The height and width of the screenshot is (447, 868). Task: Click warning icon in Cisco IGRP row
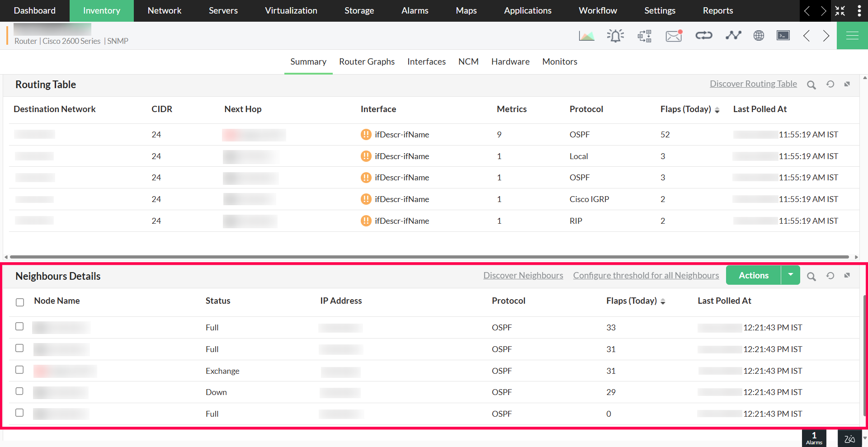point(366,199)
